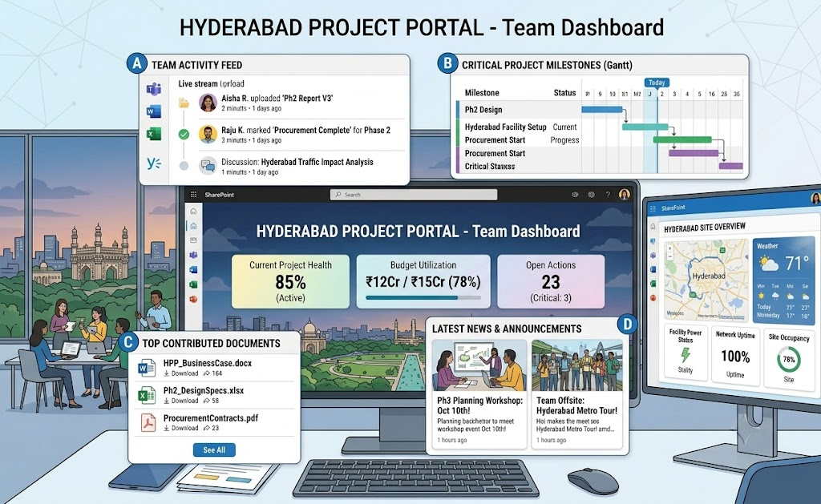
Task: Open app launcher on right monitor SharePoint
Action: 653,208
